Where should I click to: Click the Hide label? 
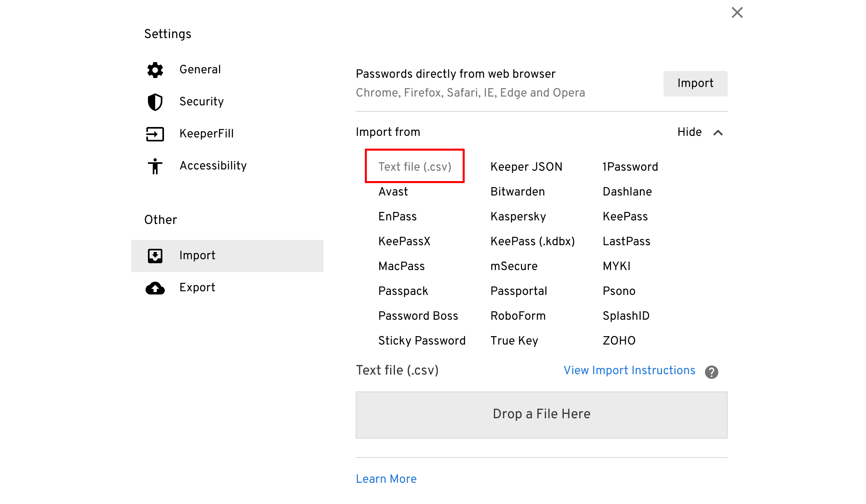tap(689, 132)
